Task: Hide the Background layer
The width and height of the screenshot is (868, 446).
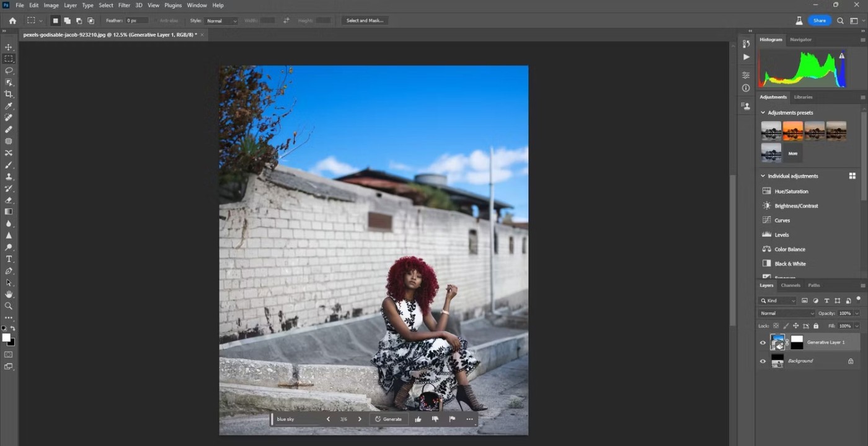Action: click(x=763, y=361)
